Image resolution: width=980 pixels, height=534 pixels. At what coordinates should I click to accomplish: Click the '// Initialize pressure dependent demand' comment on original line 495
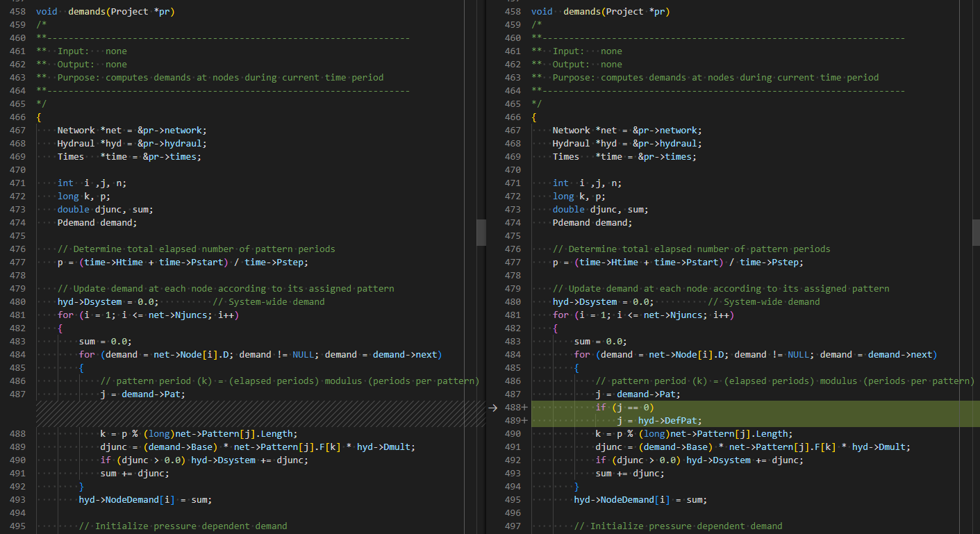pos(183,526)
